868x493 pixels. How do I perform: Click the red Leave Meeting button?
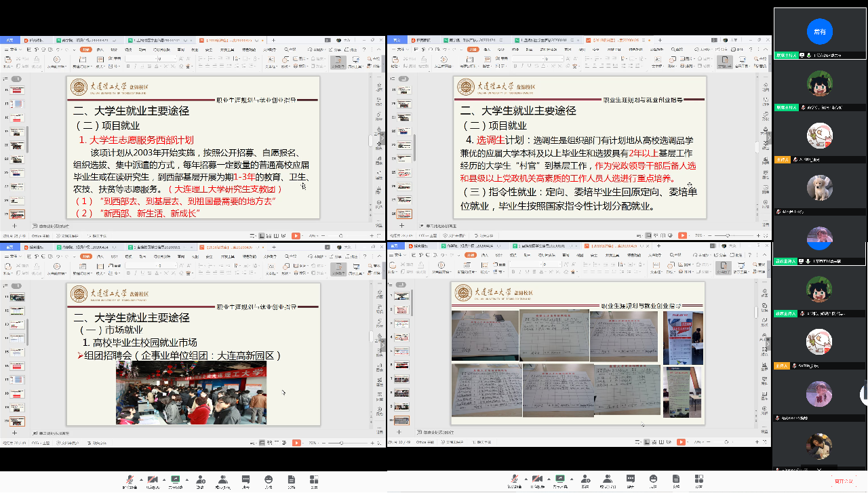tap(843, 481)
